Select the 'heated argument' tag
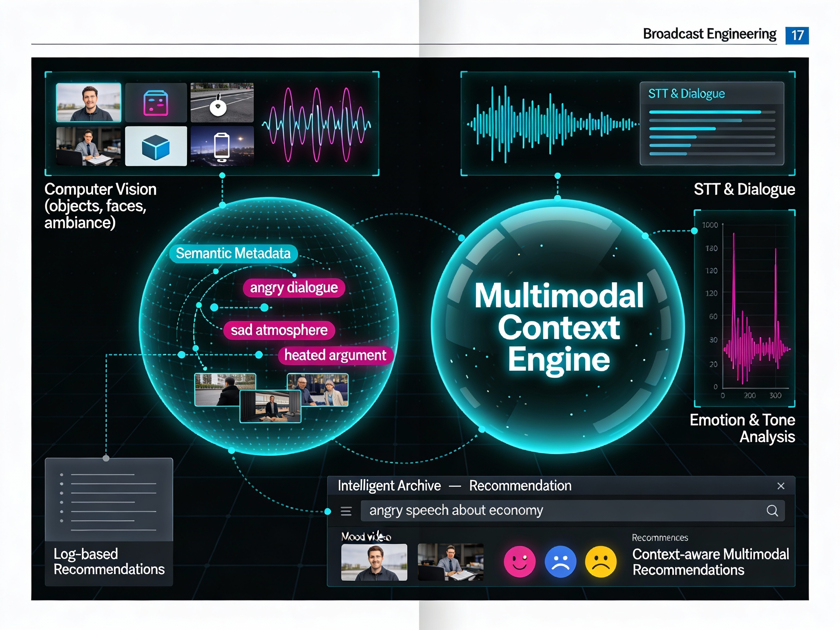The image size is (840, 630). pos(335,355)
